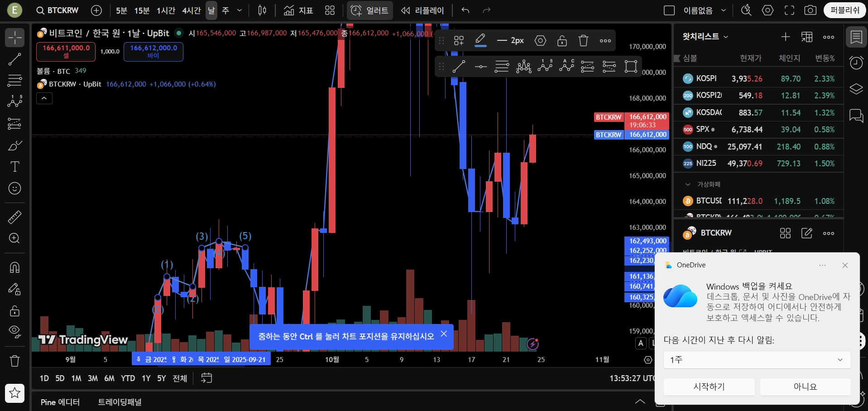Select the brush drawing tool
868x411 pixels.
14,145
